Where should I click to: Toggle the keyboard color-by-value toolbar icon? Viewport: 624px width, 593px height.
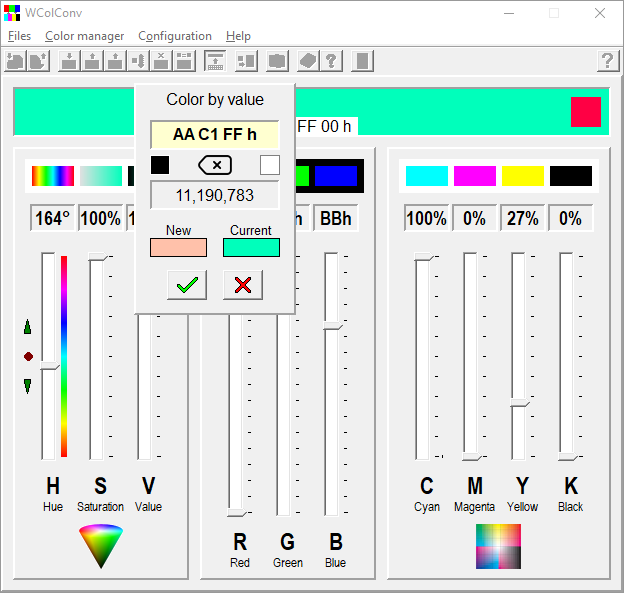pos(215,61)
